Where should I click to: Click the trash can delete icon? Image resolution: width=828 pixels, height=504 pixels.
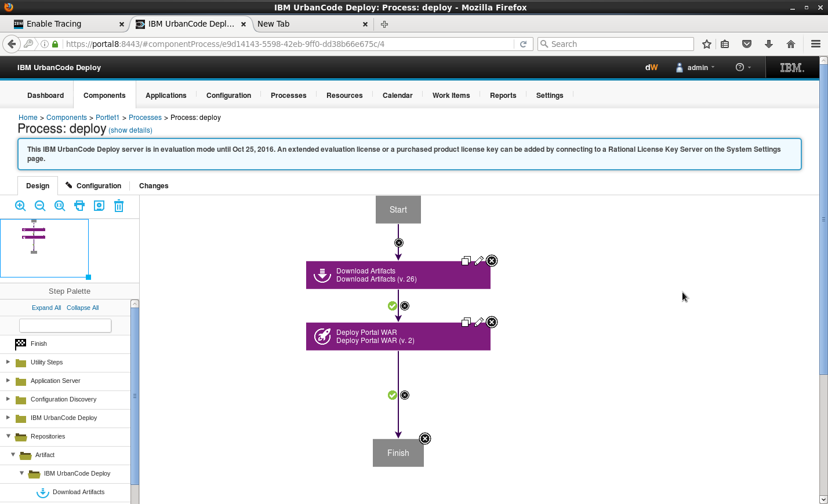[x=119, y=206]
